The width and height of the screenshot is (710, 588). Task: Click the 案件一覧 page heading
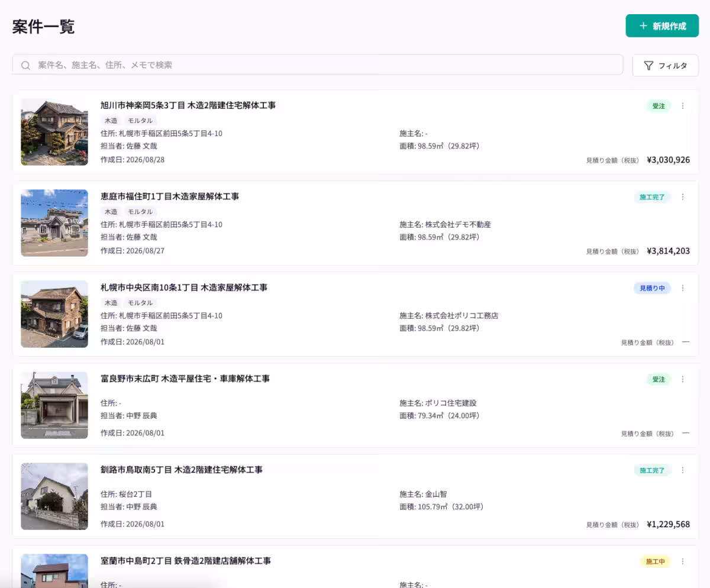(x=43, y=27)
